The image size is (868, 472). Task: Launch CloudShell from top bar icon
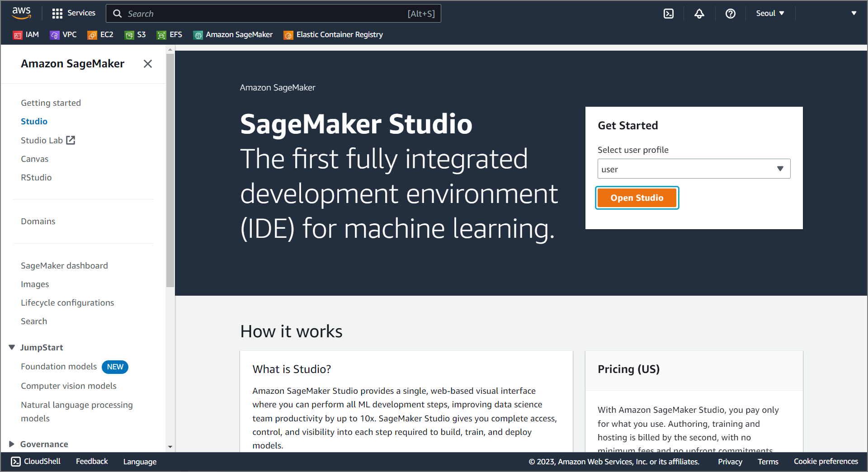point(669,14)
